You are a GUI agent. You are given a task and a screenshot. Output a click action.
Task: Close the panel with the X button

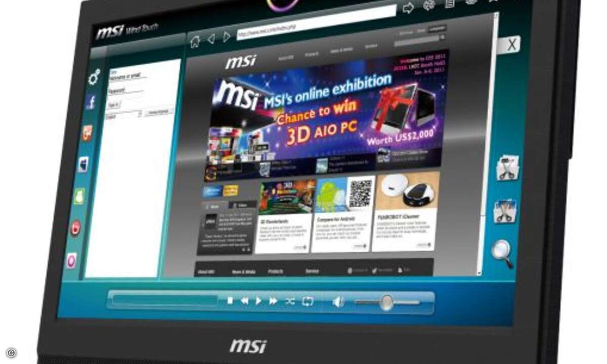coord(511,45)
